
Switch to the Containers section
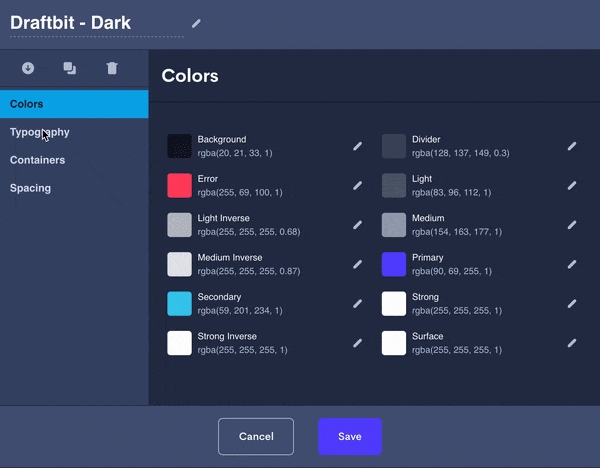click(38, 160)
